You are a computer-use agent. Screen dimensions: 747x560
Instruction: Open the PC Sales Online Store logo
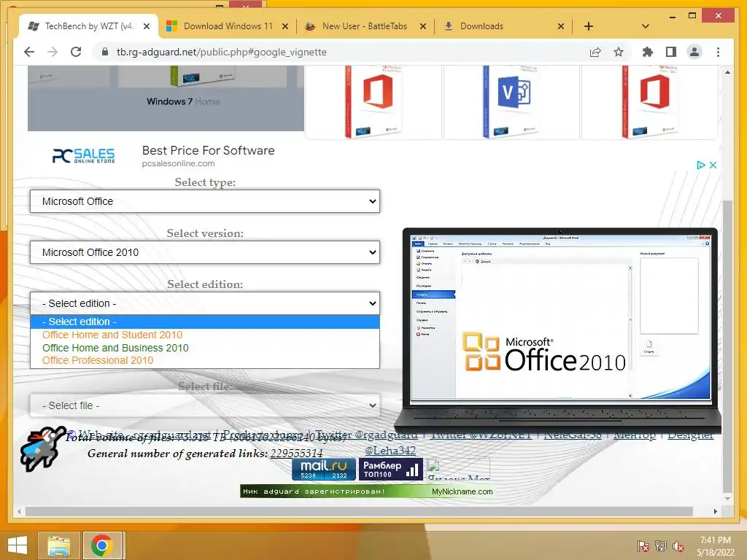(x=83, y=156)
